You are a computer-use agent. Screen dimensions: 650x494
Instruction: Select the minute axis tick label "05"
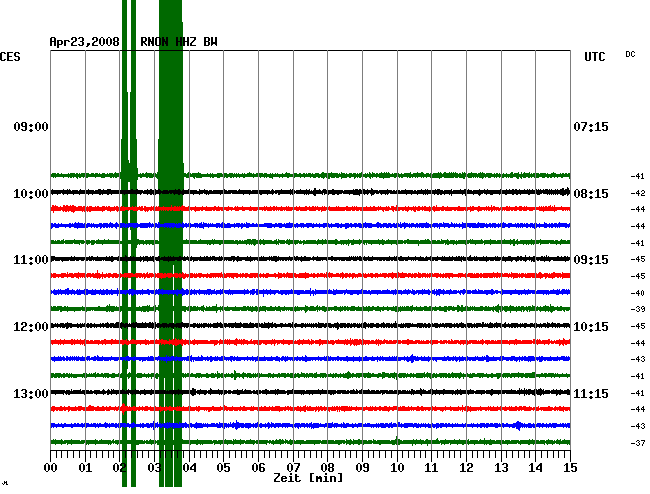[223, 468]
